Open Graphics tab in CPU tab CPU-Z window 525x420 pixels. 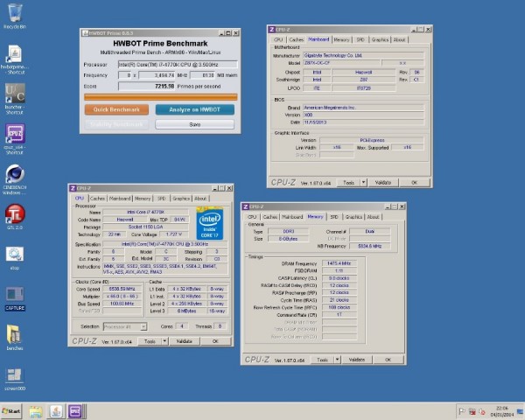pos(181,199)
